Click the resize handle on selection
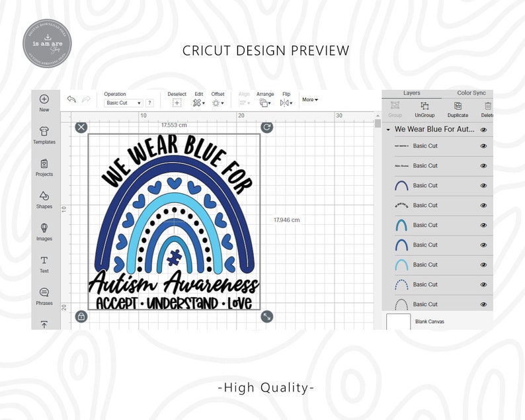525x420 pixels. [x=267, y=316]
